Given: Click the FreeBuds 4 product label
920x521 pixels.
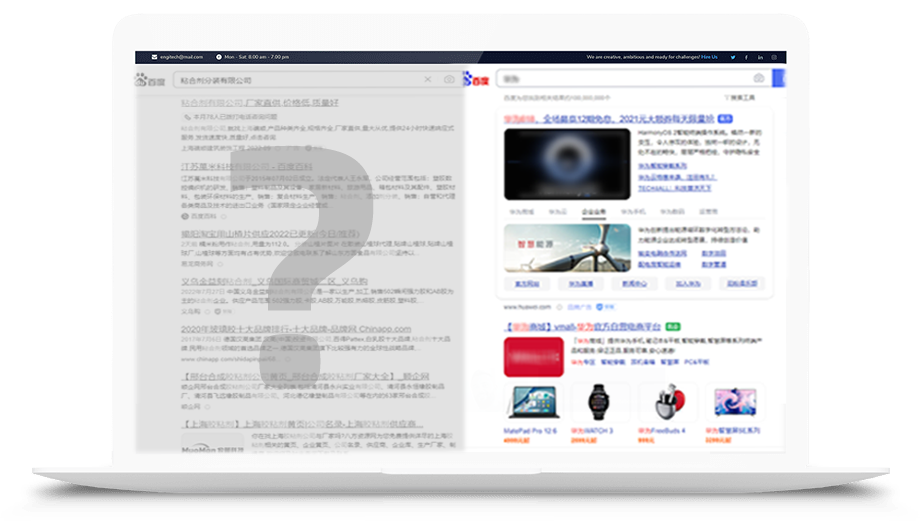Looking at the screenshot, I should click(x=662, y=431).
